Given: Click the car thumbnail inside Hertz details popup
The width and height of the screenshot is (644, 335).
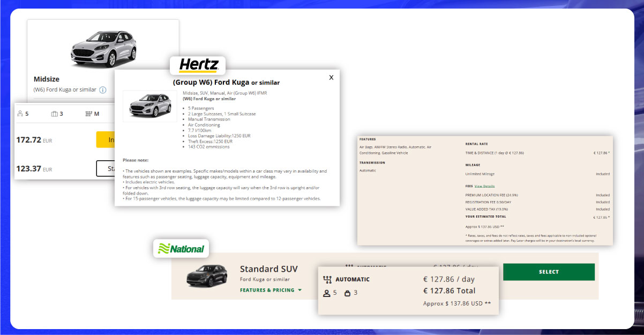Looking at the screenshot, I should click(149, 106).
